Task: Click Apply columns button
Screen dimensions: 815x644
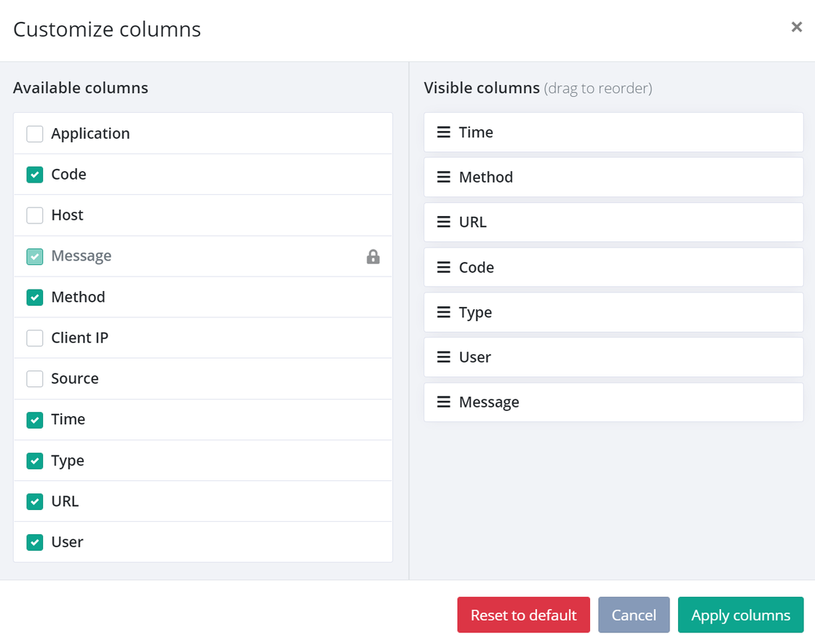Action: tap(741, 615)
